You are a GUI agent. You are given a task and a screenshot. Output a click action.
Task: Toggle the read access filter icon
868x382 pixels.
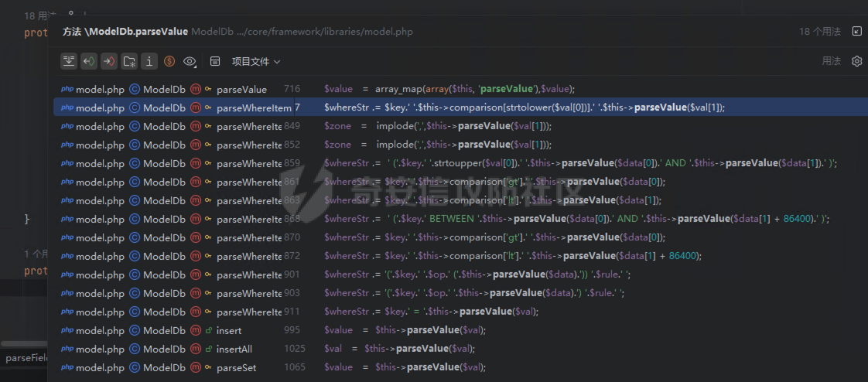click(x=89, y=61)
